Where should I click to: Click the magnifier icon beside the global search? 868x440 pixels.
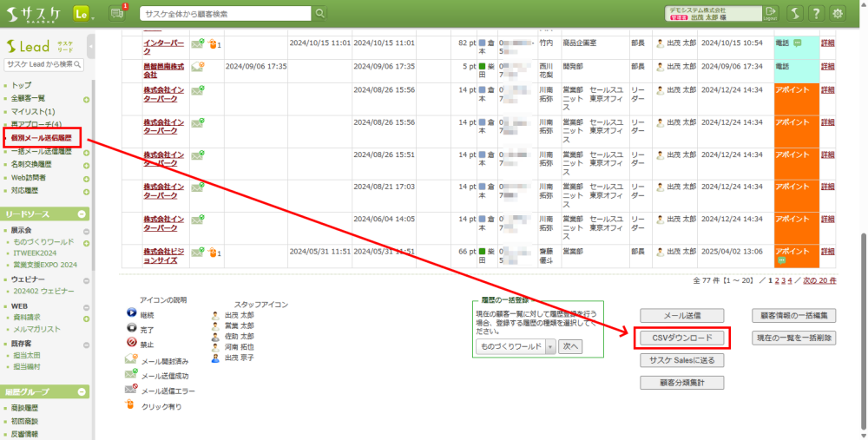pos(319,13)
